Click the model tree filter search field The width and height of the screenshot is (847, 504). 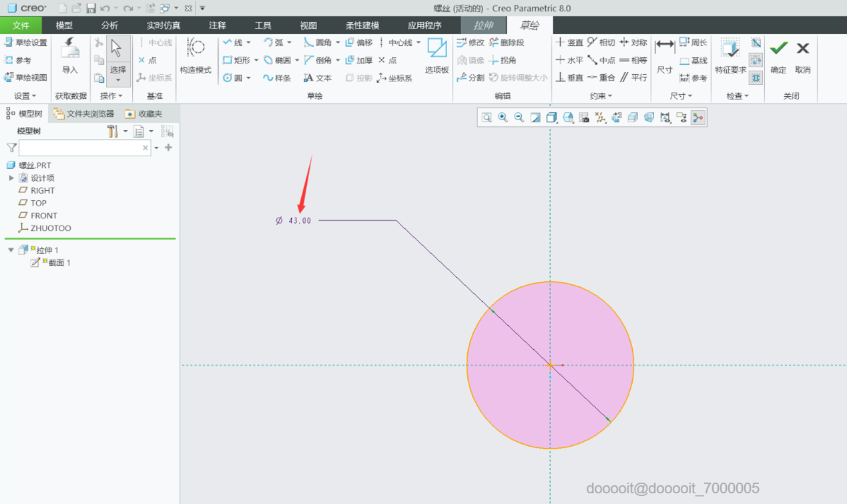click(x=84, y=148)
